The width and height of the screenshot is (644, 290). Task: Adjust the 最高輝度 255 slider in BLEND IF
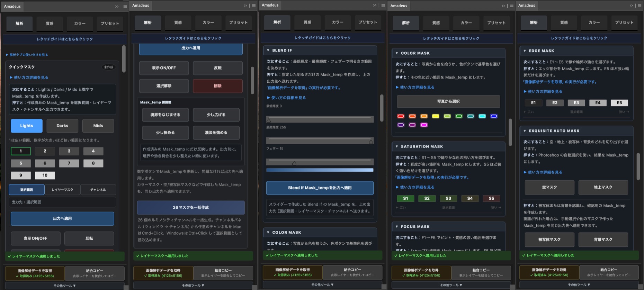pos(320,141)
